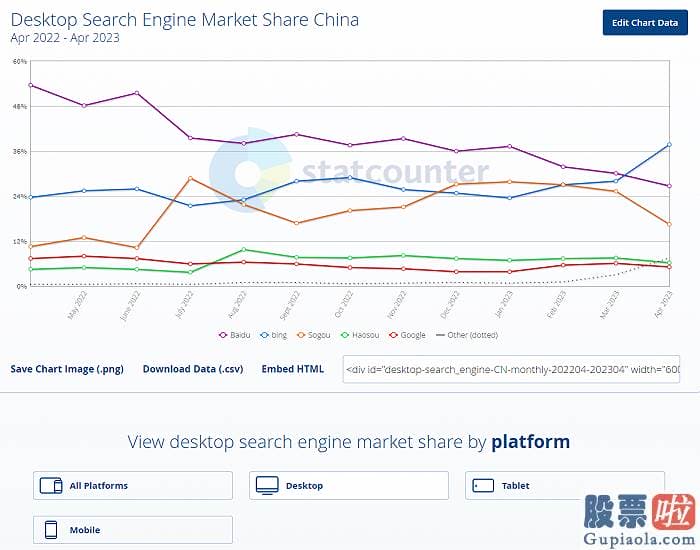
Task: Click the bing legend marker
Action: [x=264, y=335]
